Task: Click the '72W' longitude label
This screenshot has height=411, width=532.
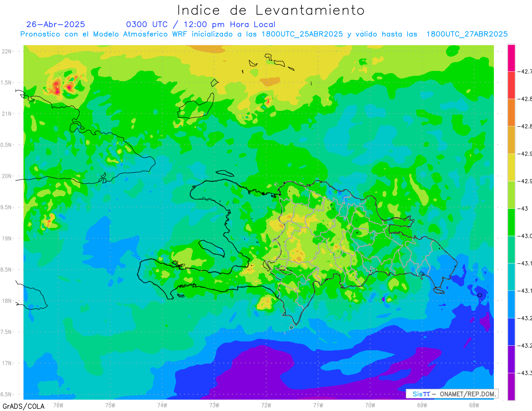Action: pos(266,405)
